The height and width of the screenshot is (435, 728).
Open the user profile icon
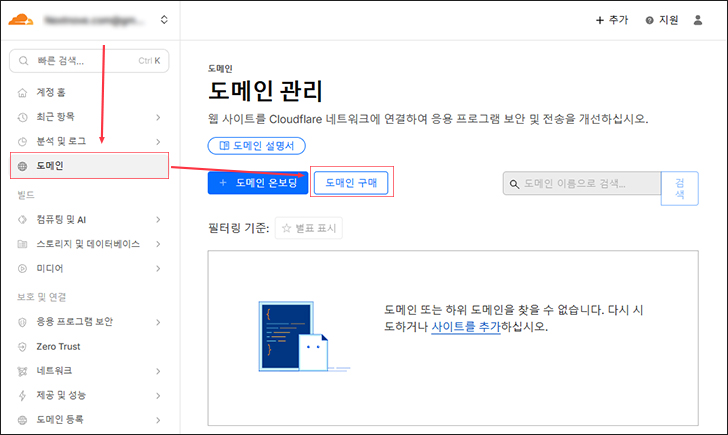click(697, 20)
